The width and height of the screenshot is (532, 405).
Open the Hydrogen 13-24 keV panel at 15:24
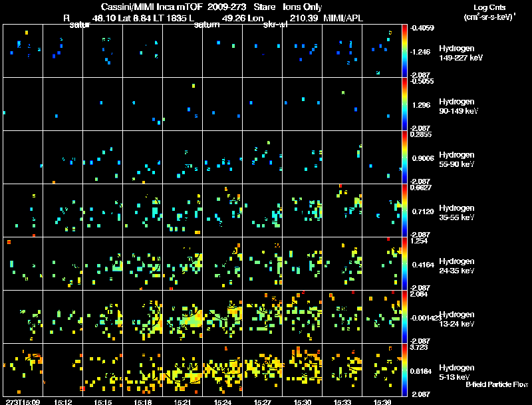(x=223, y=317)
